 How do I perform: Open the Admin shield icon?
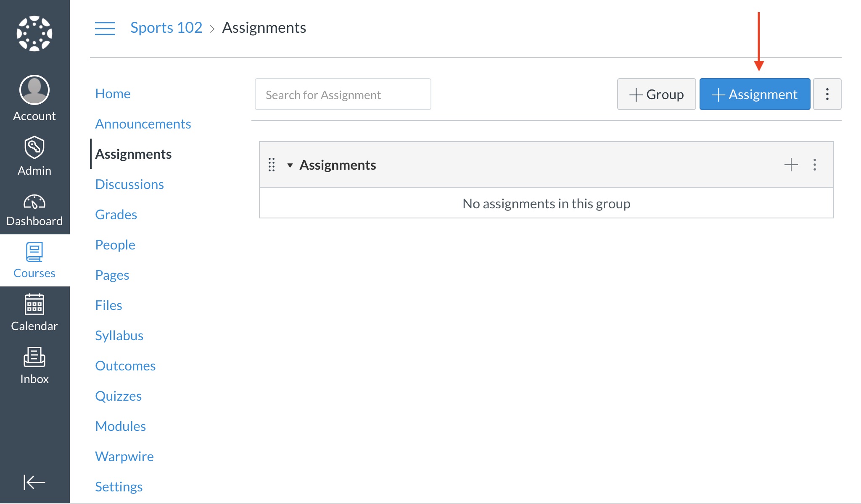click(x=34, y=147)
